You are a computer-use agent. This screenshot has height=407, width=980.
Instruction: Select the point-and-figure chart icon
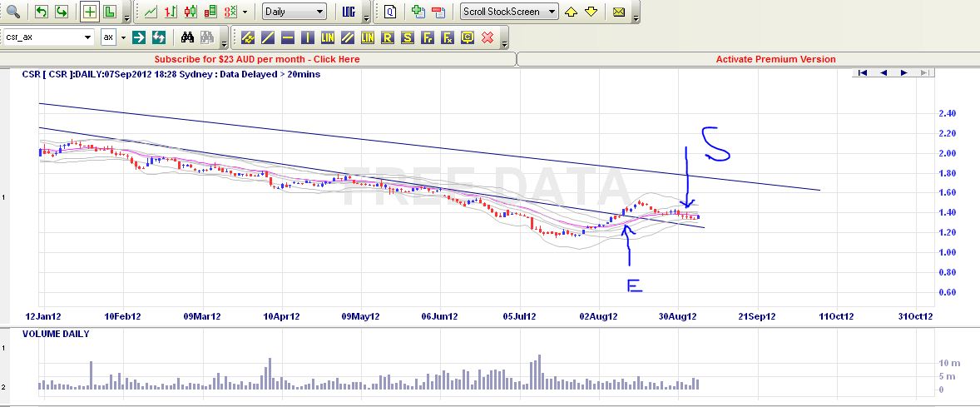pos(230,12)
